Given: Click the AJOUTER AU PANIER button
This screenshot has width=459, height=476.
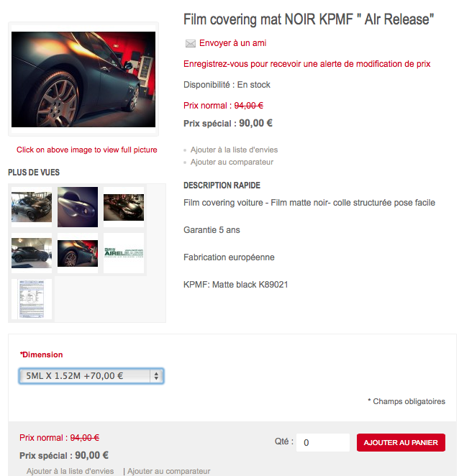Looking at the screenshot, I should [401, 443].
